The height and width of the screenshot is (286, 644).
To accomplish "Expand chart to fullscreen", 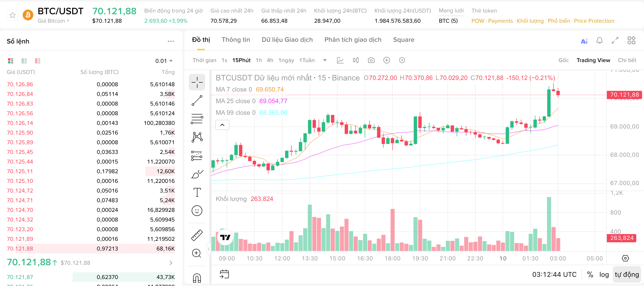I will pos(615,40).
